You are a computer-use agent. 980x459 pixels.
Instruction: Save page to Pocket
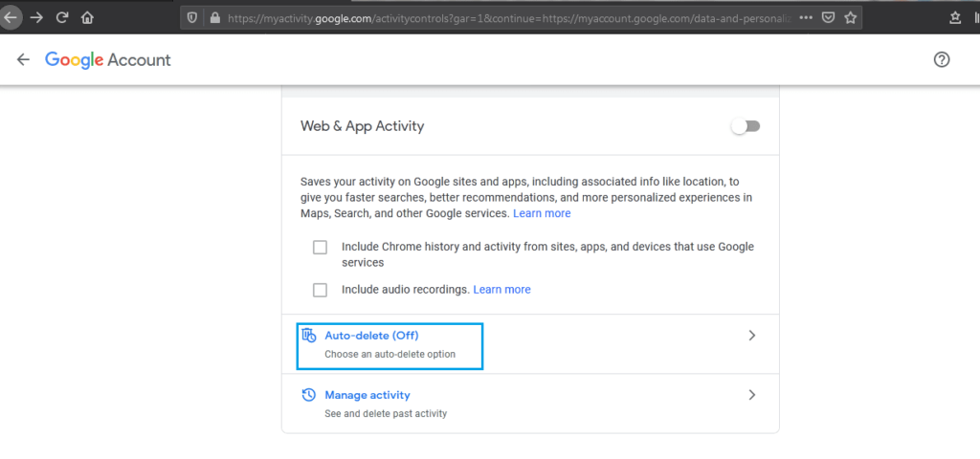pos(828,17)
